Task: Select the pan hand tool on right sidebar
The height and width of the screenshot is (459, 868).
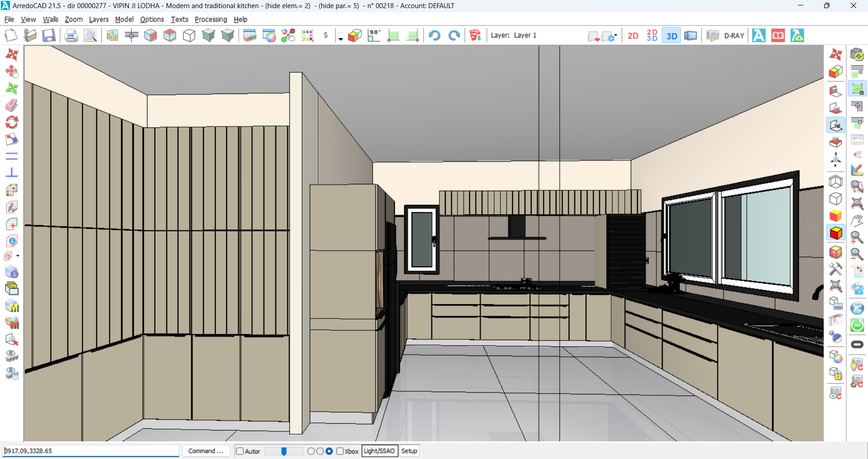Action: coord(858,221)
